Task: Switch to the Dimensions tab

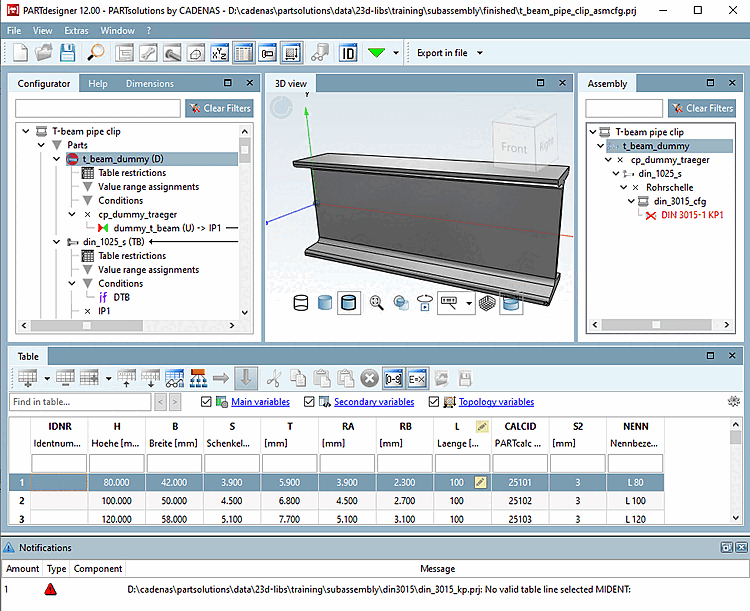Action: click(x=149, y=84)
